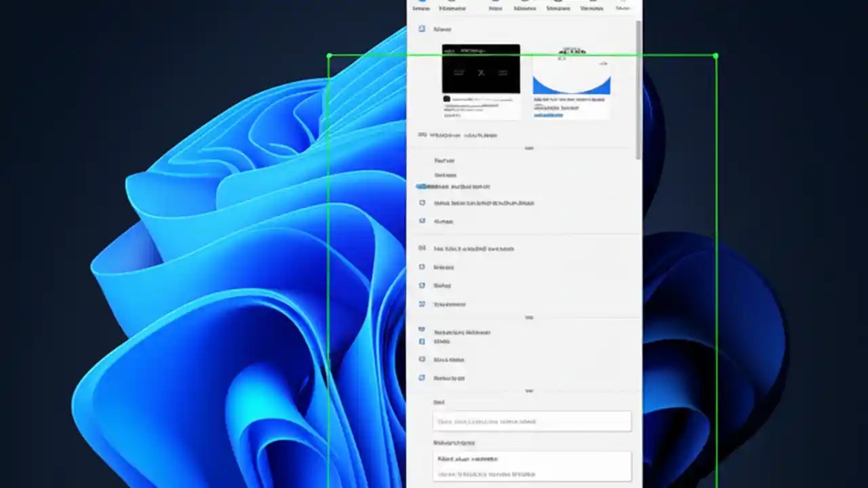Image resolution: width=868 pixels, height=488 pixels.
Task: Expand the first ellipsis divider in the list
Action: click(x=529, y=148)
